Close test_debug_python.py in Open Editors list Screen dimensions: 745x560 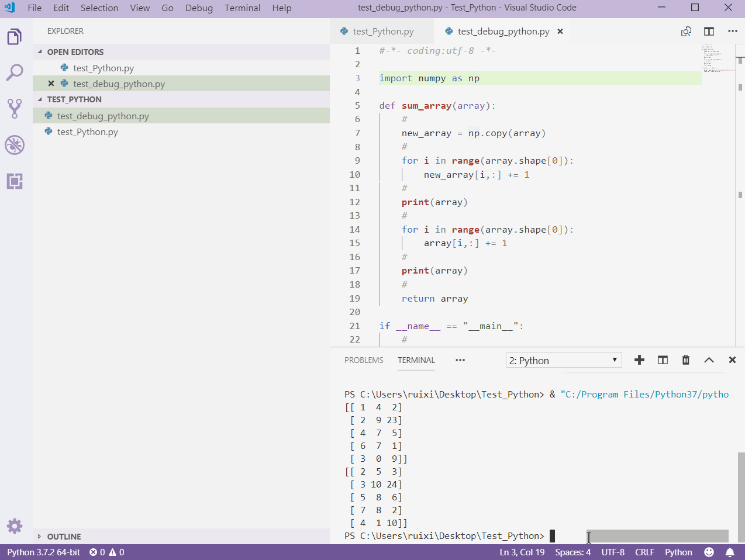click(51, 84)
